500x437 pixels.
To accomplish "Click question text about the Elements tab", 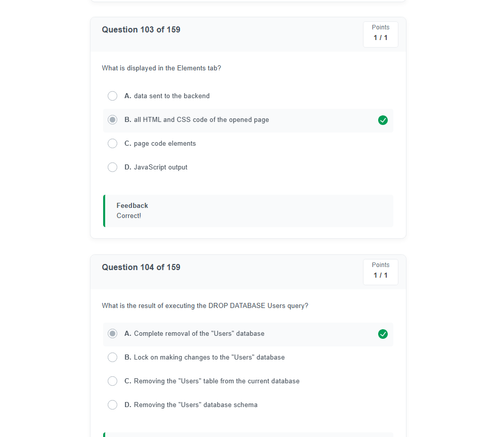I will (x=161, y=68).
